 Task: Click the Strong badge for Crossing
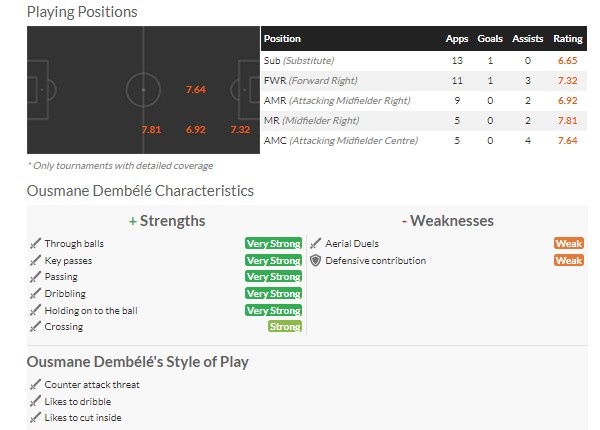pyautogui.click(x=285, y=327)
